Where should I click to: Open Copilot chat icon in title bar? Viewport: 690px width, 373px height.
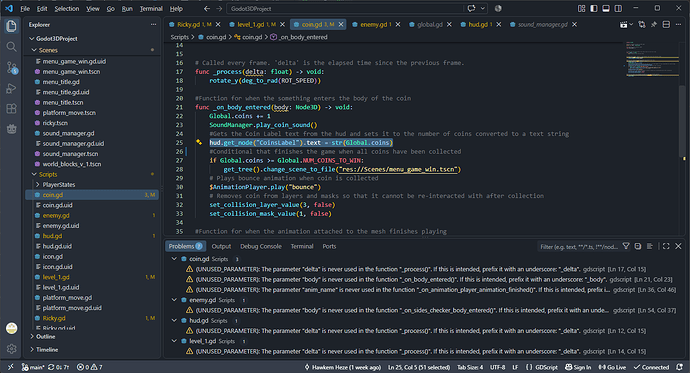472,8
